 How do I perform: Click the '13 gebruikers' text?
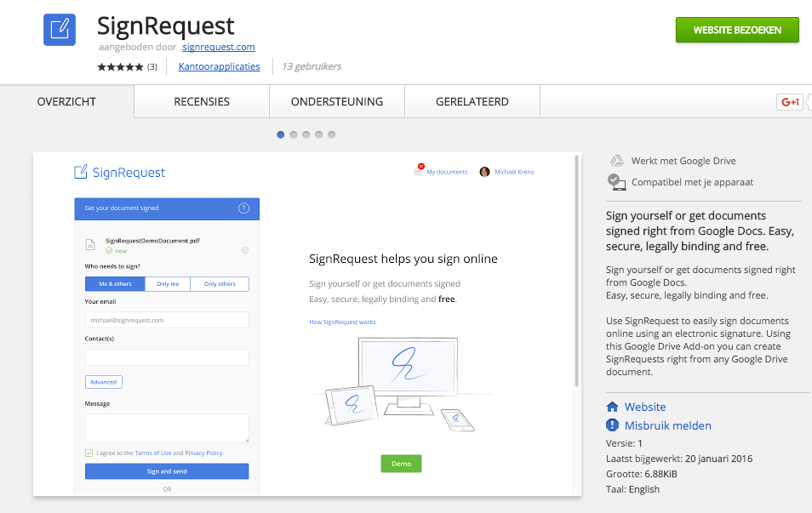(312, 66)
